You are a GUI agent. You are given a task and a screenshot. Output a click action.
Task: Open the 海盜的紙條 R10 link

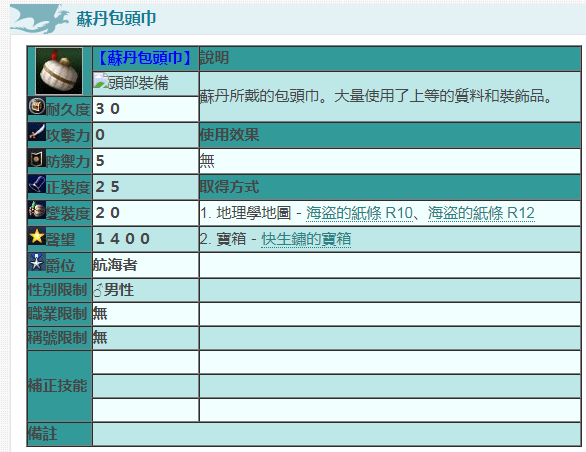(x=359, y=213)
